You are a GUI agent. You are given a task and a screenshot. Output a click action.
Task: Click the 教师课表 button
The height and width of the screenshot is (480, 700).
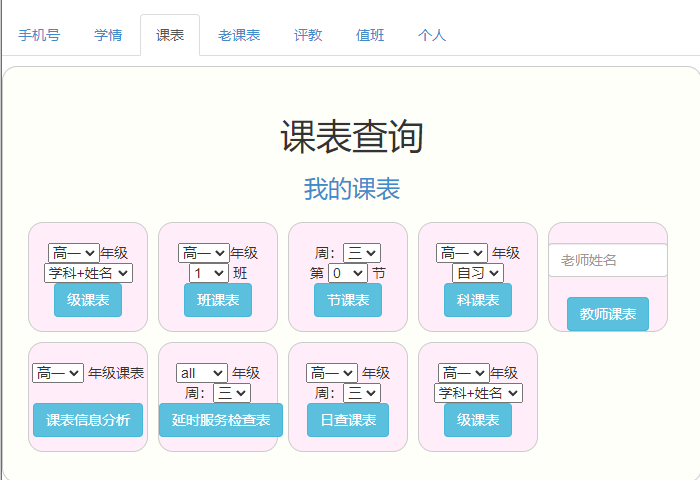[608, 314]
